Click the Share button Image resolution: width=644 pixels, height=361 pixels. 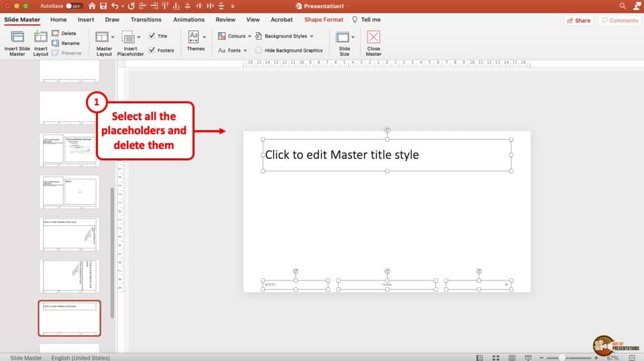tap(579, 20)
